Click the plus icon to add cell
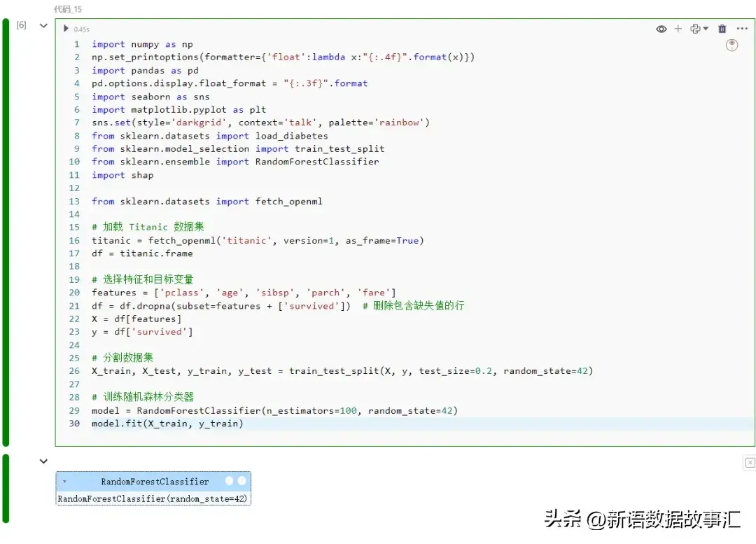Image resolution: width=756 pixels, height=544 pixels. (x=678, y=29)
